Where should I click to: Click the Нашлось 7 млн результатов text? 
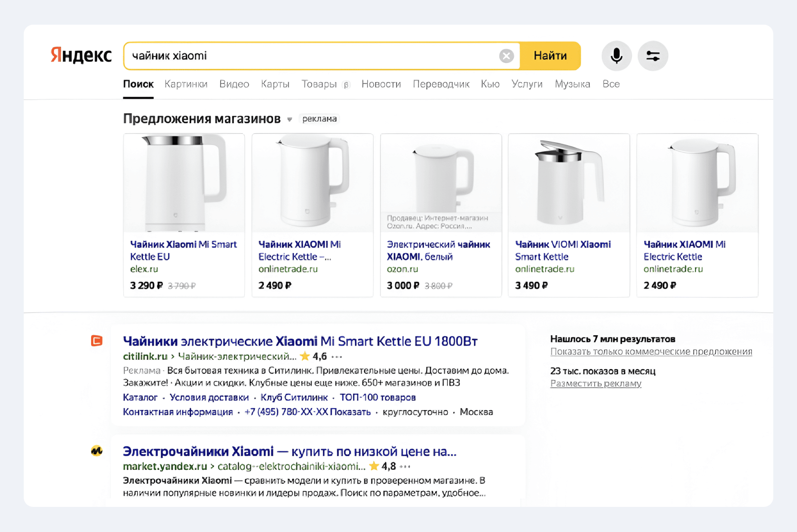coord(612,339)
